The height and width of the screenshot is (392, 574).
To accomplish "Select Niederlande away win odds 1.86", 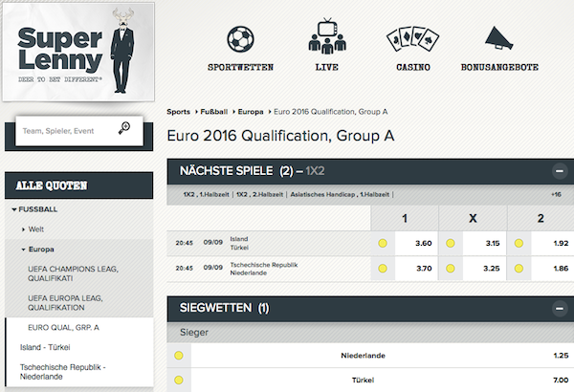I will click(x=541, y=269).
